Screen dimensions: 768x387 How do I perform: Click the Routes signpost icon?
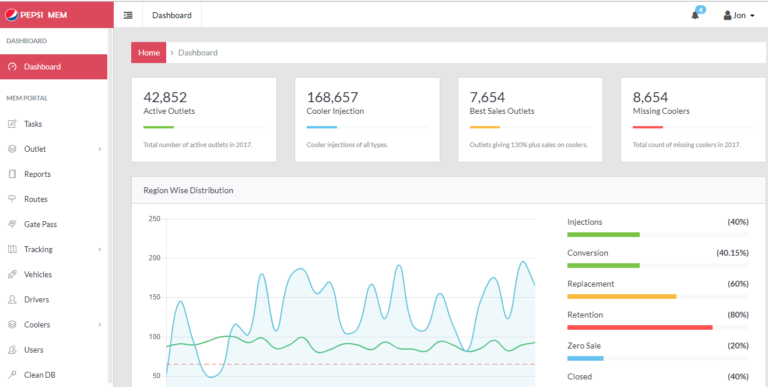(x=13, y=199)
